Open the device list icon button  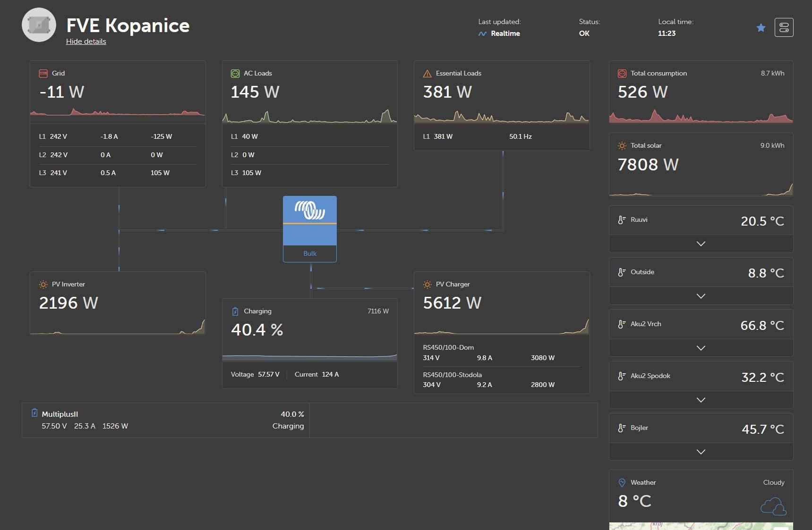click(x=784, y=27)
